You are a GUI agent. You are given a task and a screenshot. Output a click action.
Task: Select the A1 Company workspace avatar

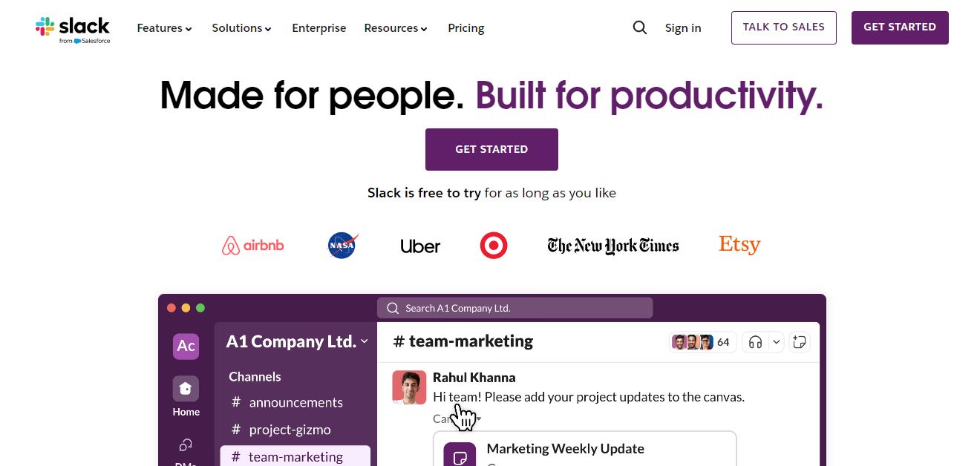tap(186, 346)
